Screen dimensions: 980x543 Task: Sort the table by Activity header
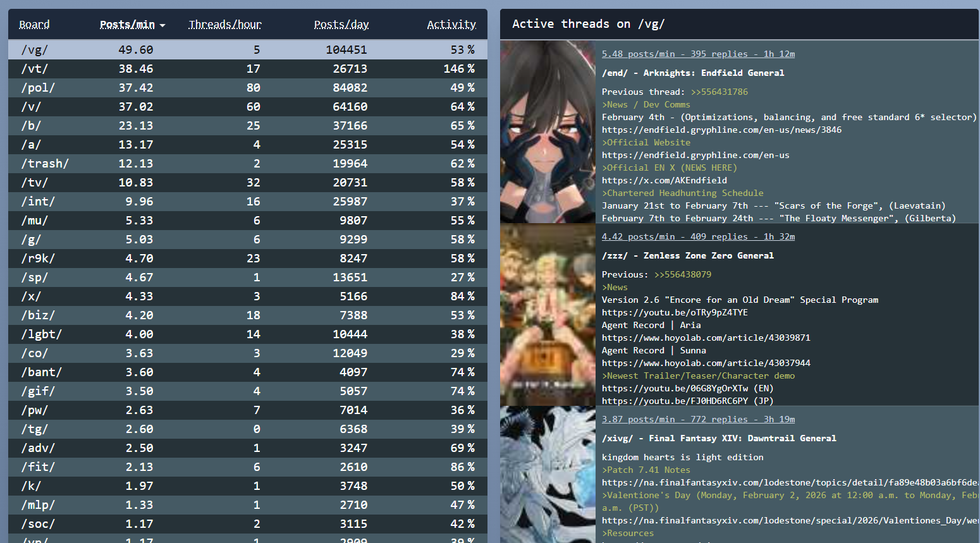click(451, 25)
